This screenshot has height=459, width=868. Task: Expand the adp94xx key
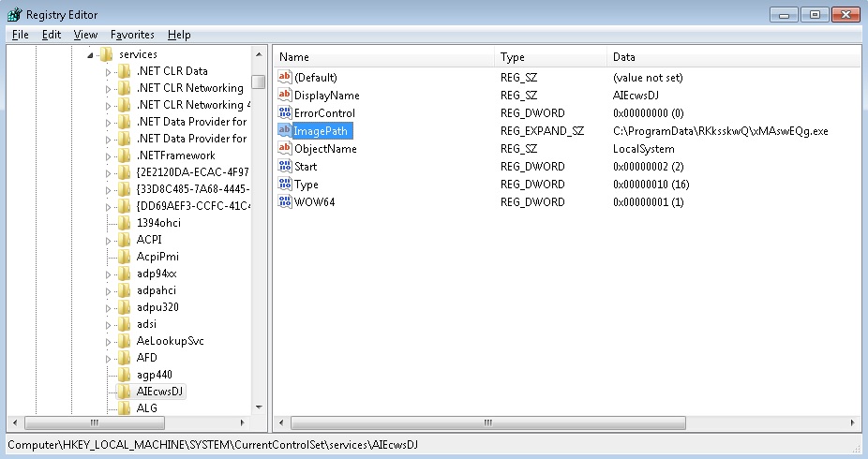(108, 274)
